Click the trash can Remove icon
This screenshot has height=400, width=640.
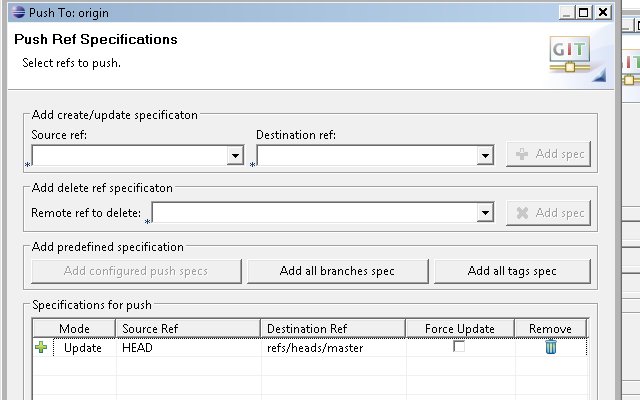pos(551,347)
